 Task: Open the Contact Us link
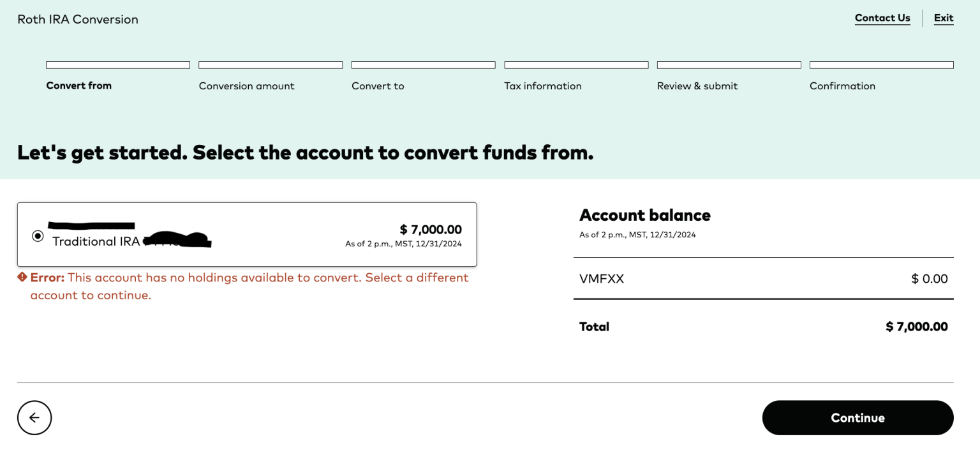coord(882,18)
